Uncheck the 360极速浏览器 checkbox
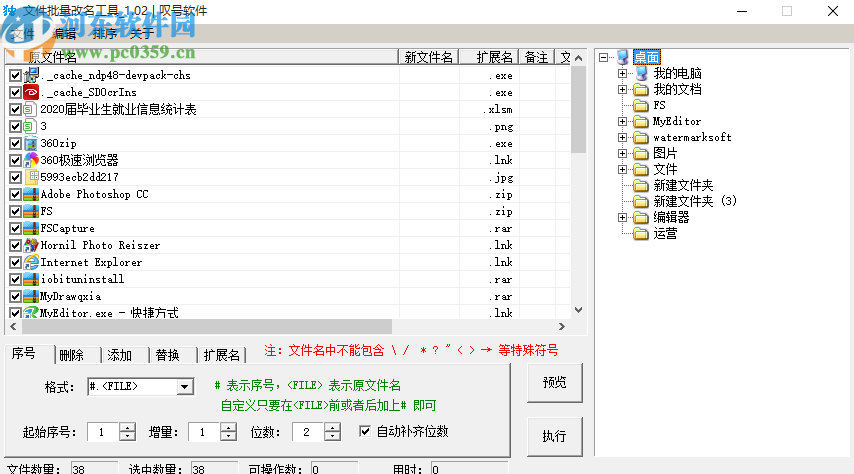The image size is (854, 474). [15, 161]
